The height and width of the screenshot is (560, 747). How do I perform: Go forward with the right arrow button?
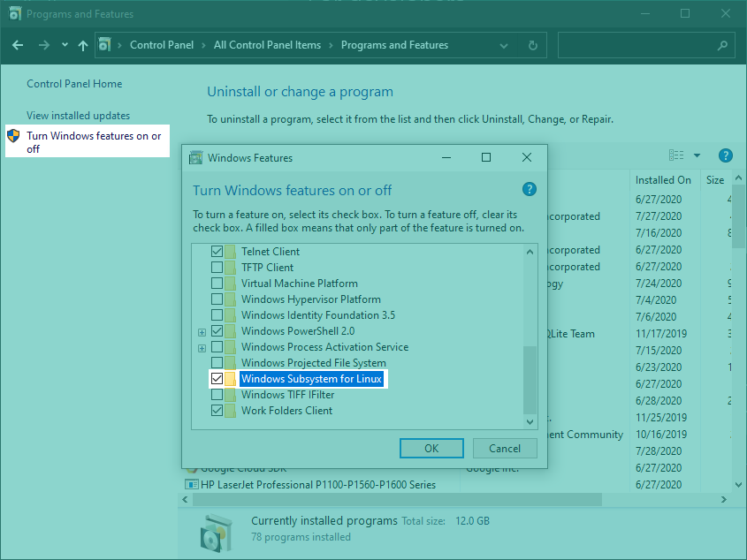pos(44,45)
